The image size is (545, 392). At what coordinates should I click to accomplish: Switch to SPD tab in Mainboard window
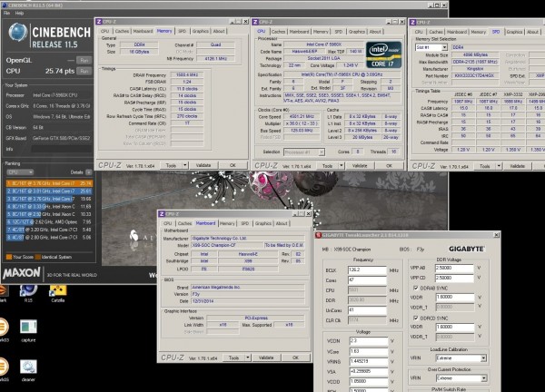click(244, 223)
